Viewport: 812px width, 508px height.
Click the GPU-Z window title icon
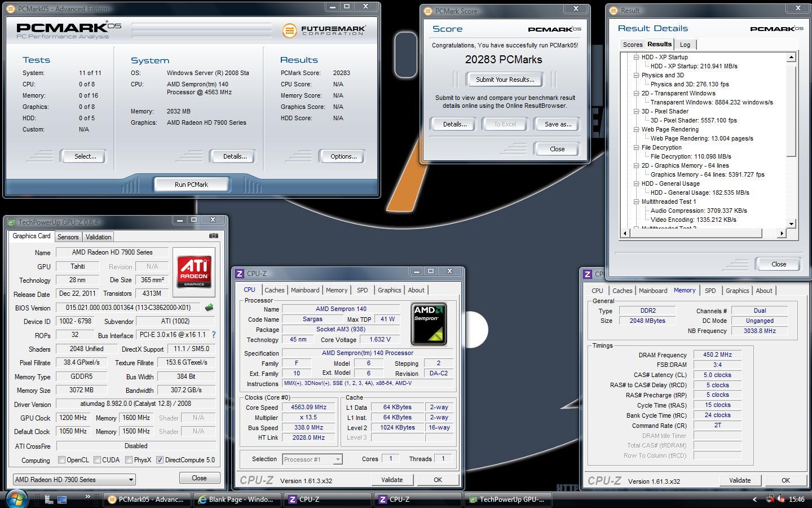pos(11,222)
